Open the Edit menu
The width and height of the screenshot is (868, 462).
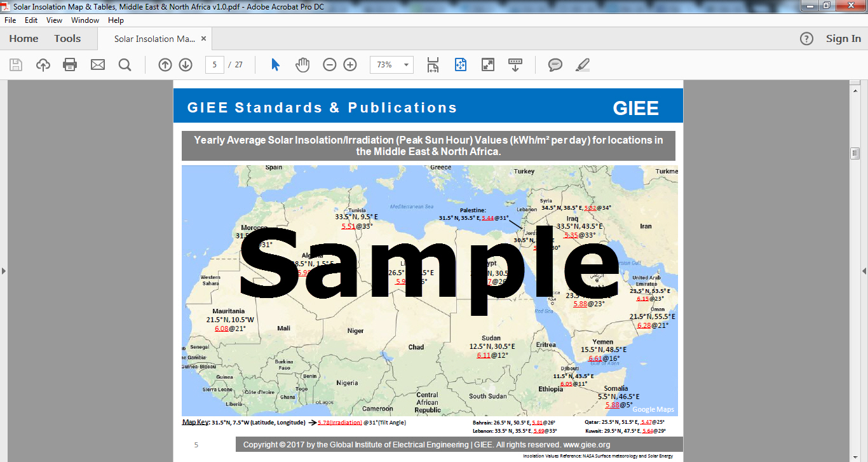pyautogui.click(x=31, y=20)
